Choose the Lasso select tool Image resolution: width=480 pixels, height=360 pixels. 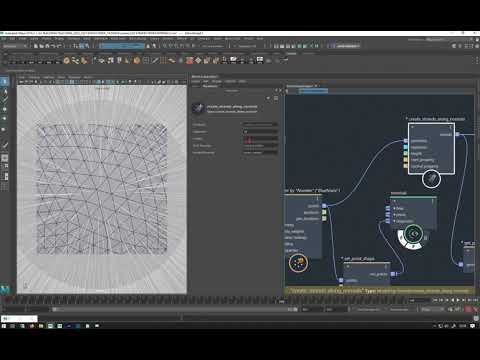click(4, 91)
